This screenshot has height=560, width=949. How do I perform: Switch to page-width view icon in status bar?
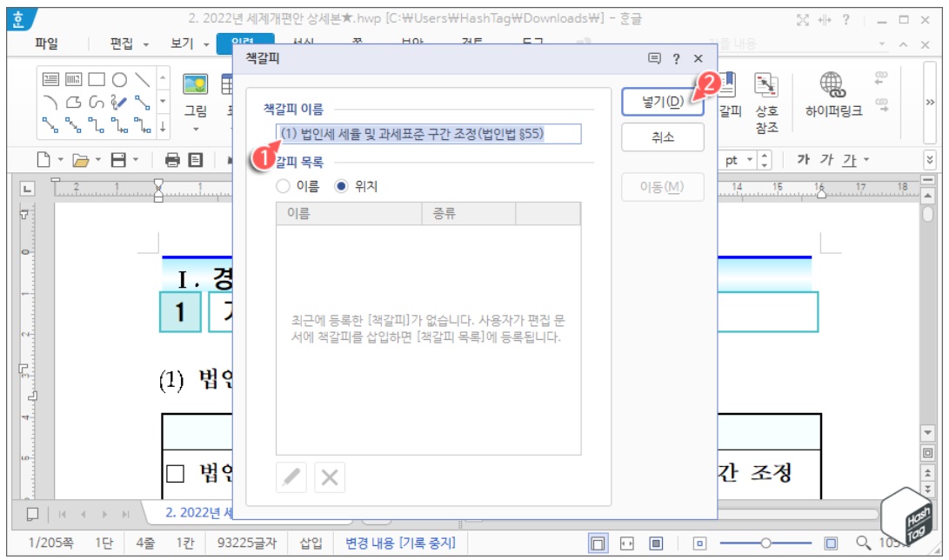tap(627, 543)
